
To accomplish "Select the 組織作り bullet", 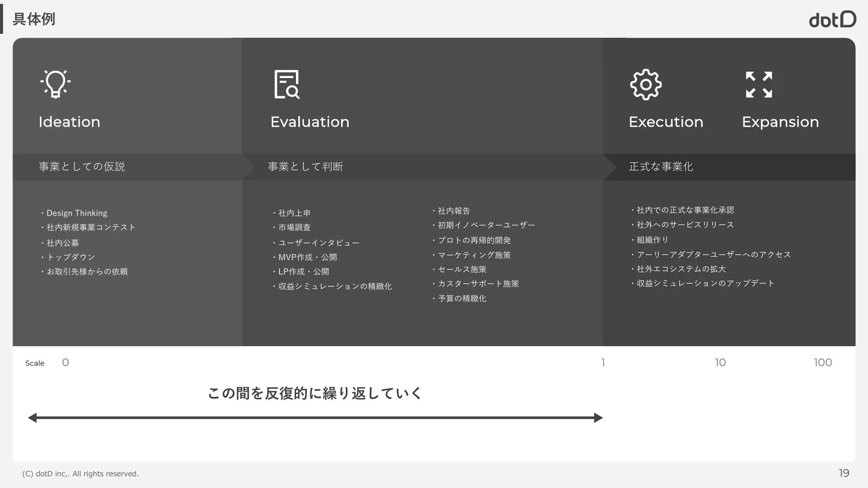I will [650, 240].
